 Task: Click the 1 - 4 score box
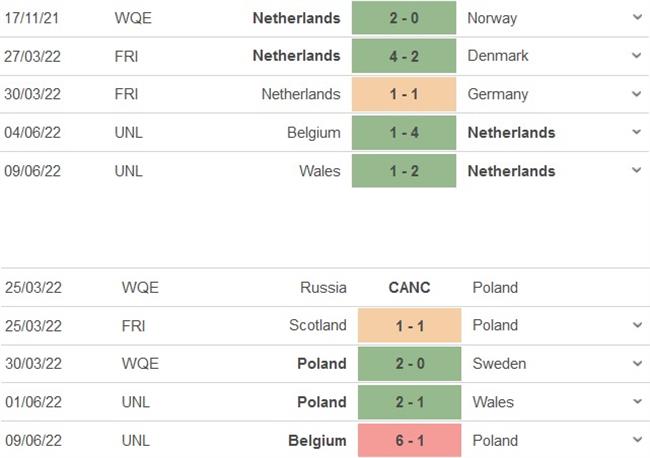pyautogui.click(x=404, y=132)
